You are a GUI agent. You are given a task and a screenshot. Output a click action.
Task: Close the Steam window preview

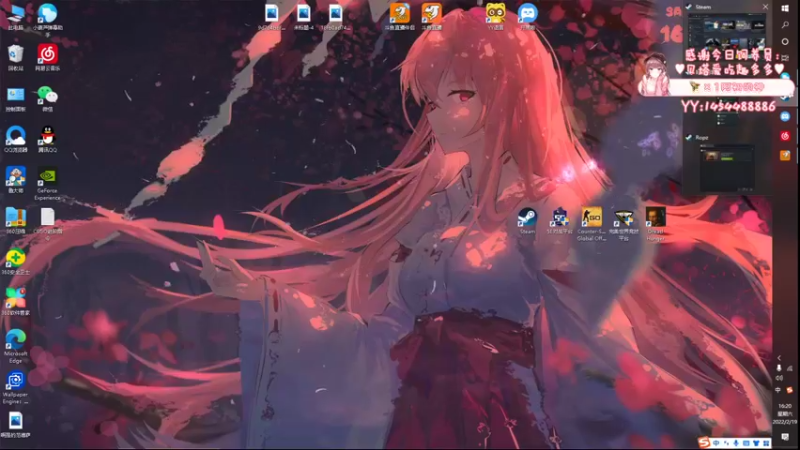[x=765, y=7]
